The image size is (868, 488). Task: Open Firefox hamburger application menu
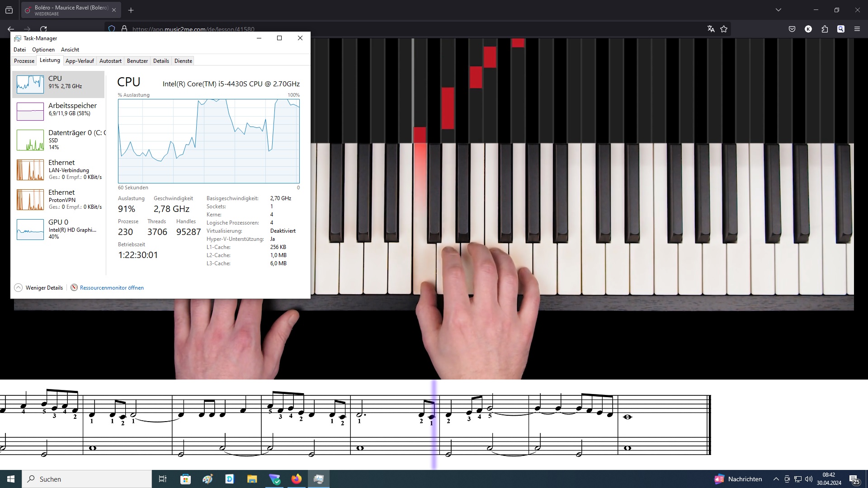(857, 29)
